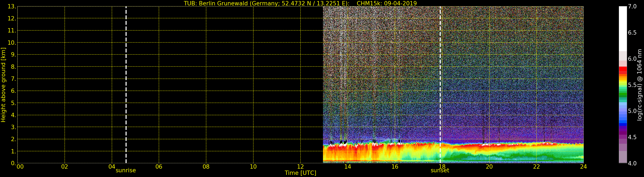Screen dimensions: 644x177
Task: Click the y-axis tick label 5
Action: 13,103
